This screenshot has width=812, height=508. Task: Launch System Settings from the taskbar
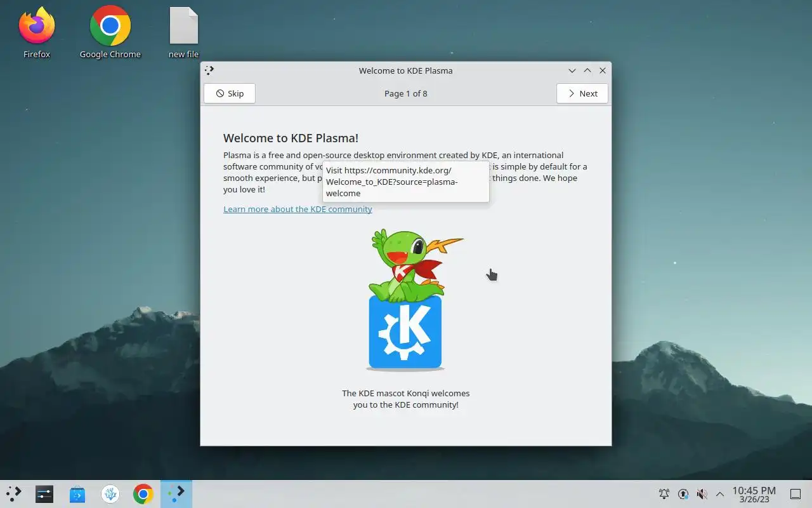(x=44, y=494)
